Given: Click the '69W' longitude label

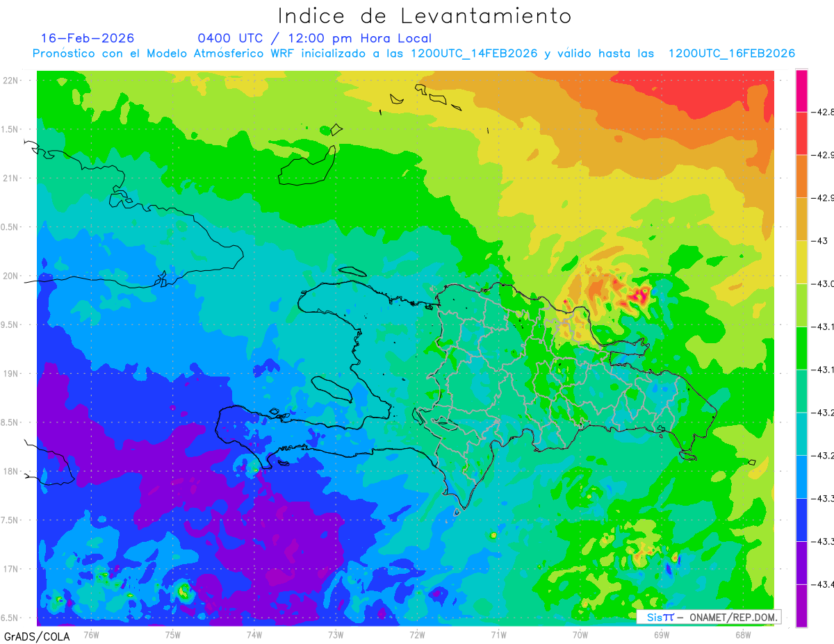Looking at the screenshot, I should [x=662, y=634].
